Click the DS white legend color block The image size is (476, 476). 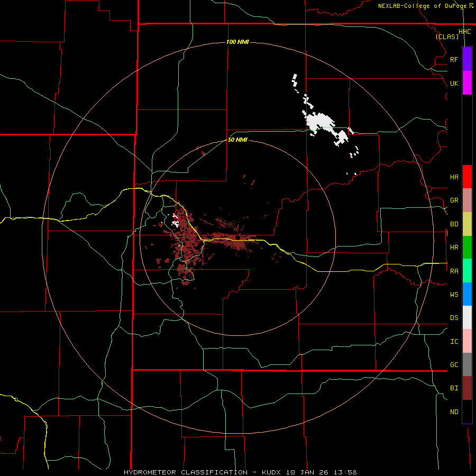pos(467,317)
